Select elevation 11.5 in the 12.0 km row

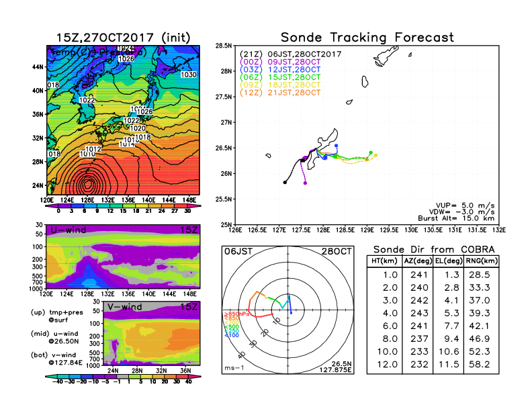[x=449, y=364]
